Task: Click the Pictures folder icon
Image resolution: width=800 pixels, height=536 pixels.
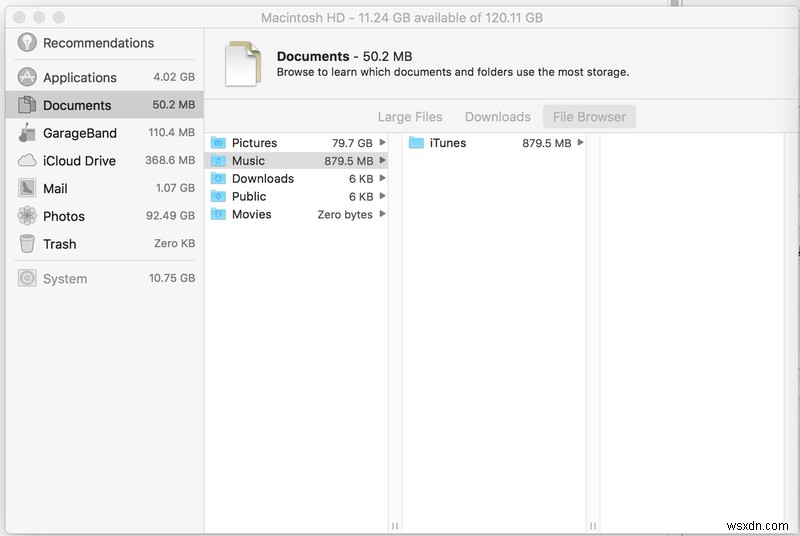Action: [218, 142]
